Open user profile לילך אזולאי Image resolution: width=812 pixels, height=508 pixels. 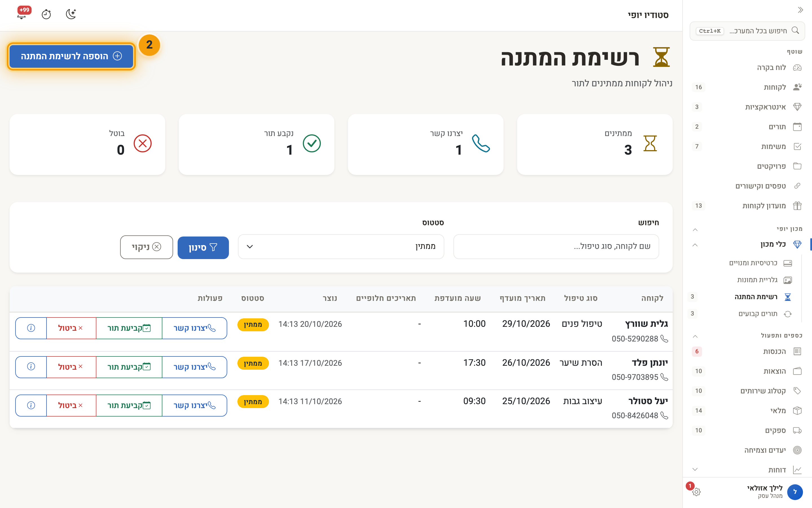pyautogui.click(x=775, y=492)
